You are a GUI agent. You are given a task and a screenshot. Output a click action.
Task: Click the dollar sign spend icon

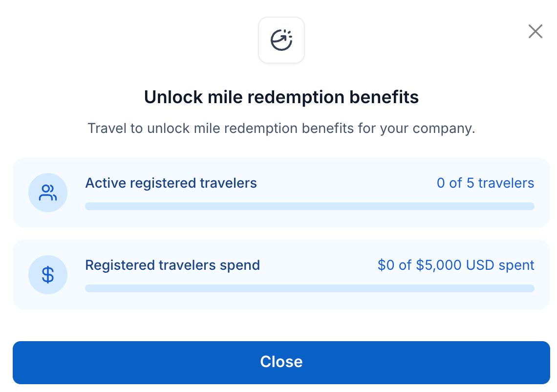click(x=48, y=275)
